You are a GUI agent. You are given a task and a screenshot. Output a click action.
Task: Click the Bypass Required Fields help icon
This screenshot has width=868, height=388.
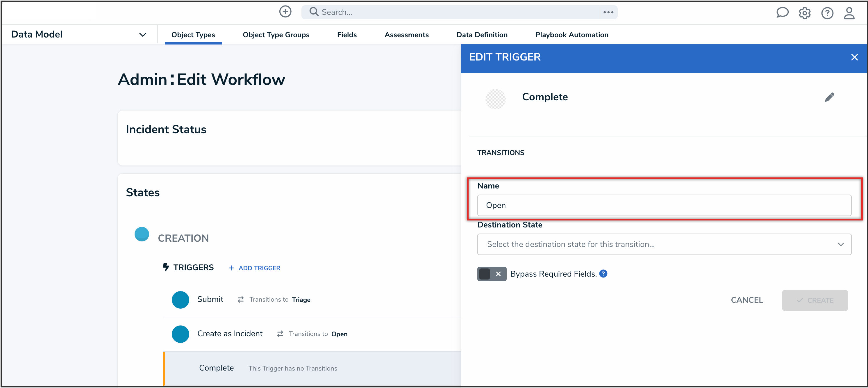click(x=603, y=274)
